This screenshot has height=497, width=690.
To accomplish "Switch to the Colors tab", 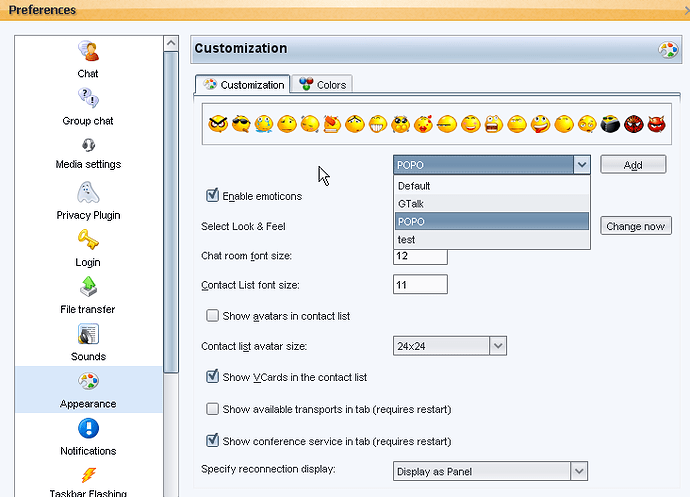I will tap(323, 85).
